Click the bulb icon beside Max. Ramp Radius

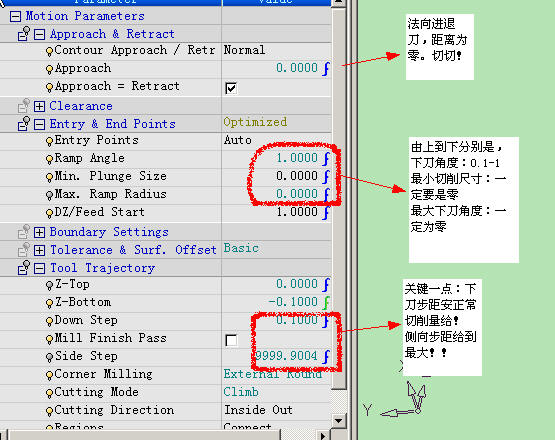click(49, 196)
